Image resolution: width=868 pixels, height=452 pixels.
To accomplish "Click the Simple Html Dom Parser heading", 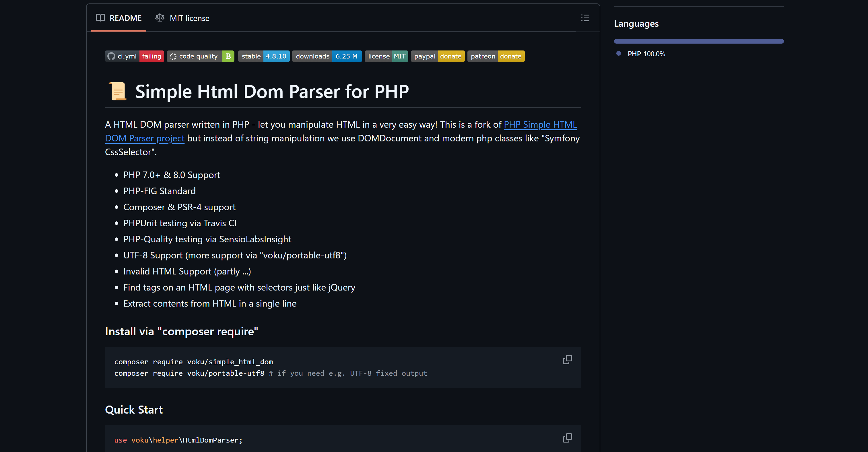I will click(271, 91).
